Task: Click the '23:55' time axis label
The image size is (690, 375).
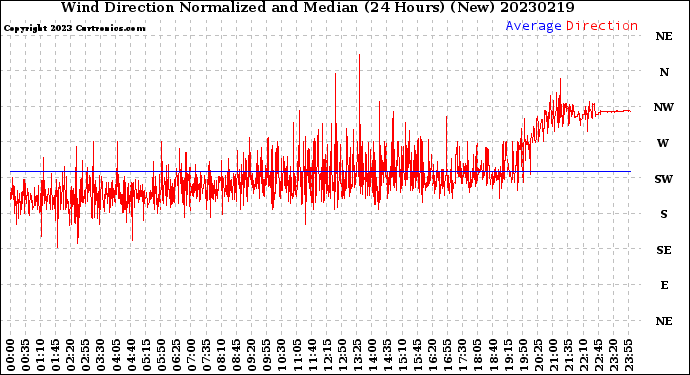Action: (x=628, y=355)
